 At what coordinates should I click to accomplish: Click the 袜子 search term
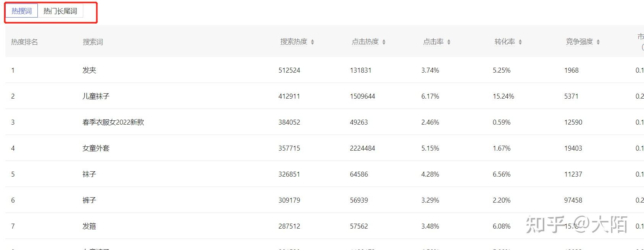pos(89,174)
